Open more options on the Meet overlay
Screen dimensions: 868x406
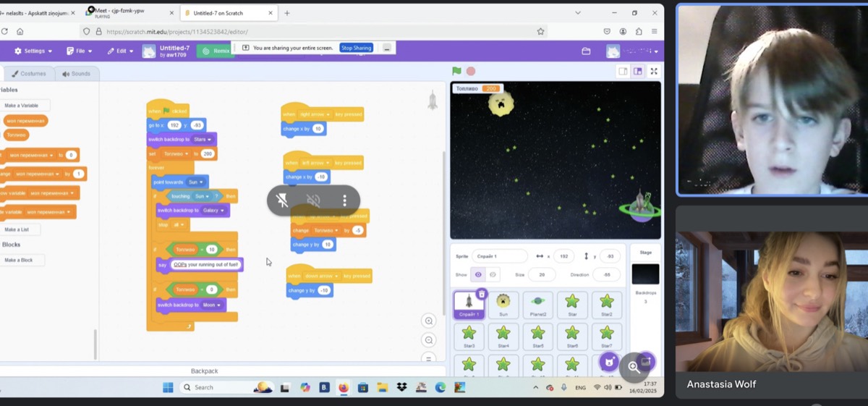pyautogui.click(x=344, y=200)
